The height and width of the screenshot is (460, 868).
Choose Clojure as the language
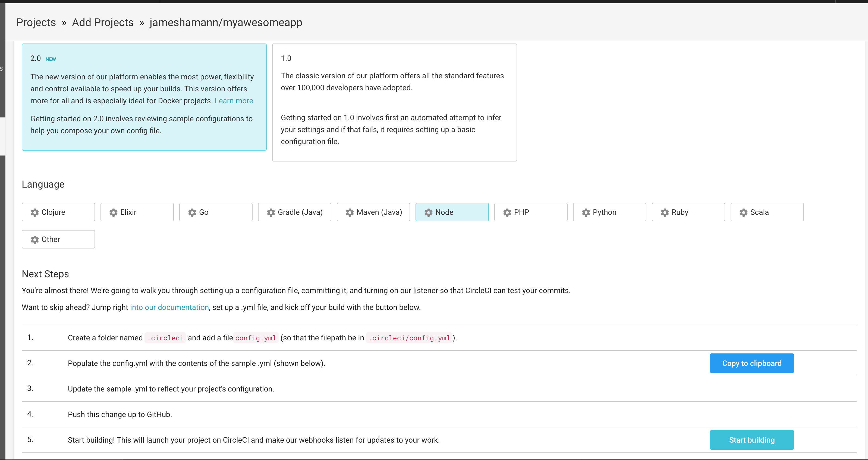pos(58,212)
